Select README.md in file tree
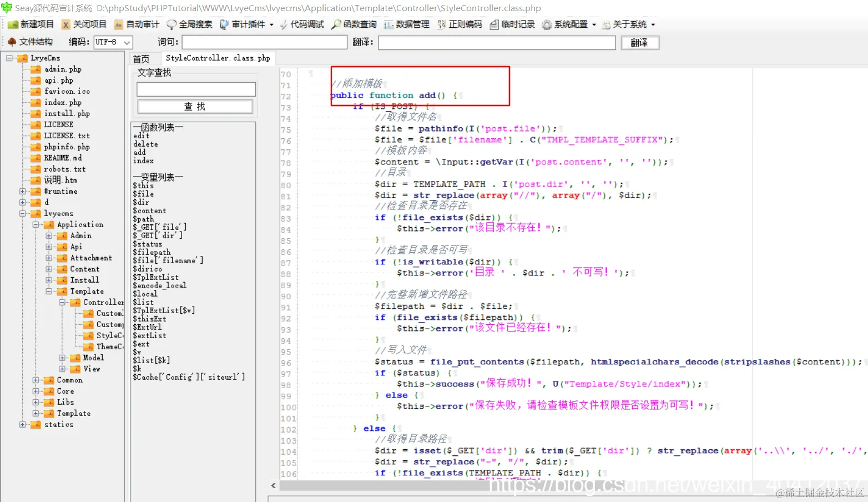This screenshot has width=868, height=502. (63, 158)
